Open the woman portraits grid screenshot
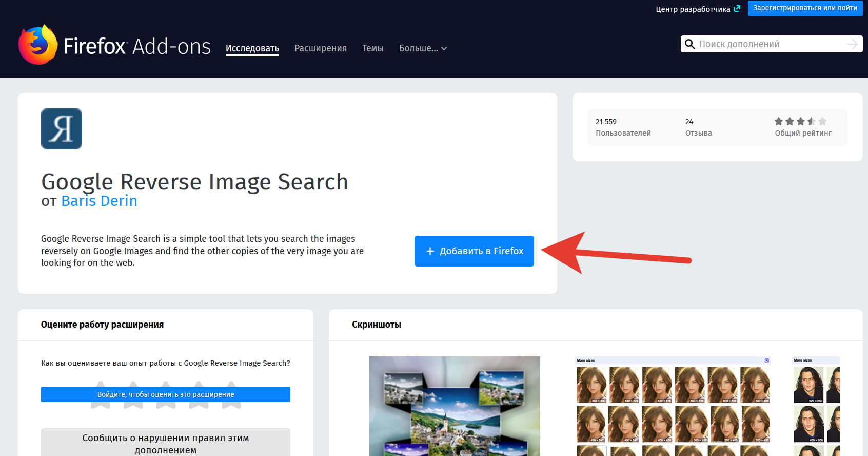The image size is (868, 456). tap(673, 406)
